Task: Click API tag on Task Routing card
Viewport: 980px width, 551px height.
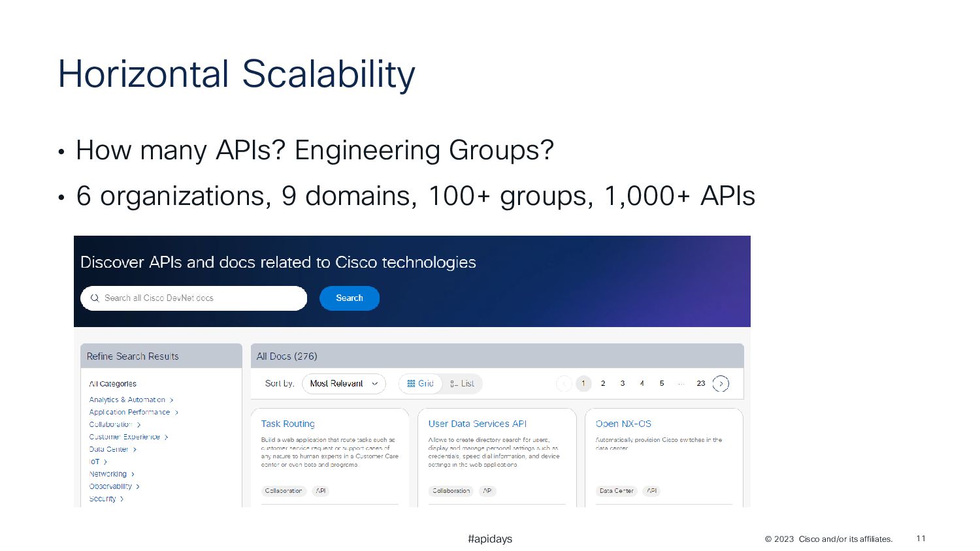Action: coord(321,491)
